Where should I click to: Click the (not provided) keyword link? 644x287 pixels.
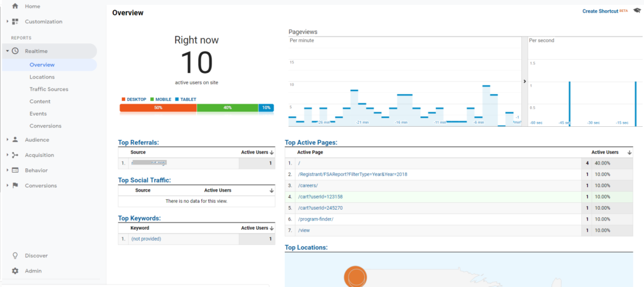[146, 239]
